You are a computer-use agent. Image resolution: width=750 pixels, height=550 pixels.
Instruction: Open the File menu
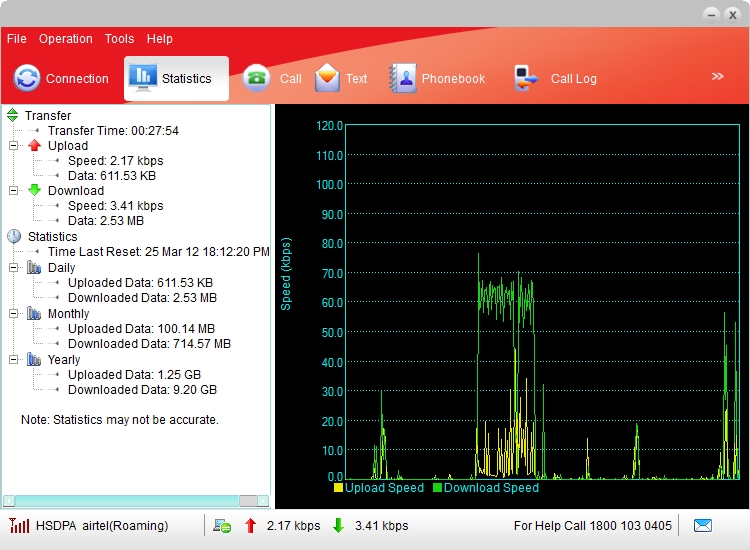[x=16, y=39]
